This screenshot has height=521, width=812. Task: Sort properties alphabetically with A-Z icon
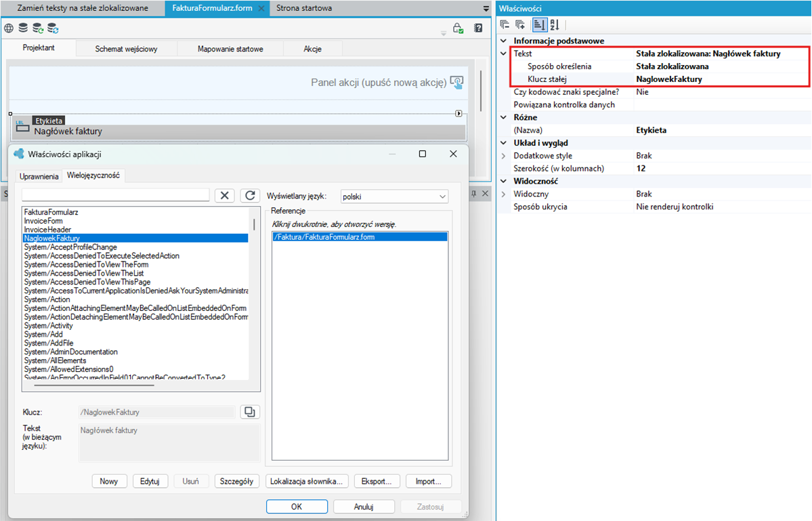pyautogui.click(x=555, y=24)
